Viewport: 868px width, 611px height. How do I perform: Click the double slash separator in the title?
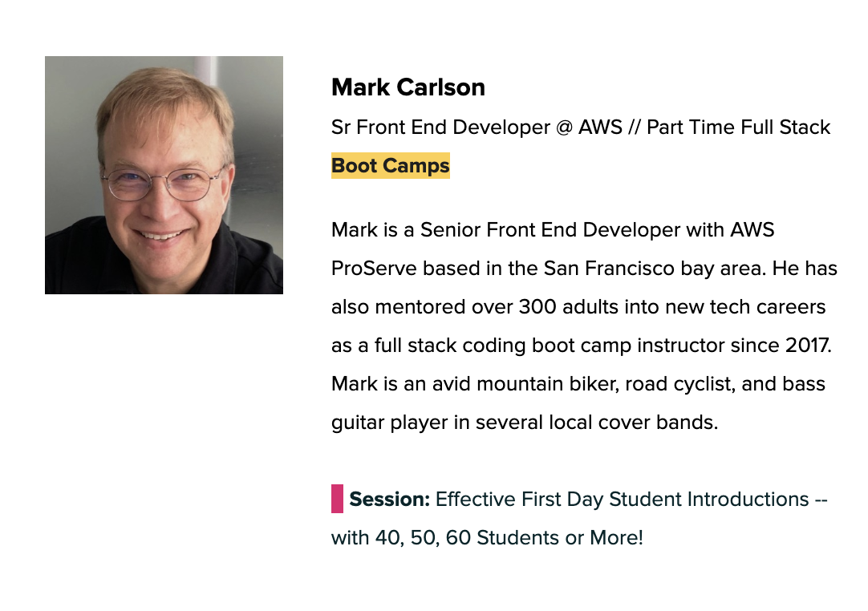point(635,127)
